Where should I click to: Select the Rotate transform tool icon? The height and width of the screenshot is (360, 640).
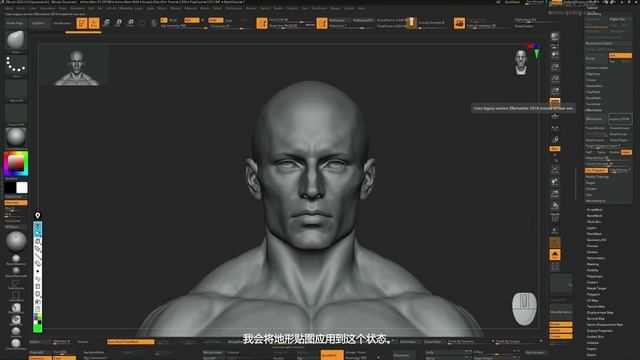(131, 23)
